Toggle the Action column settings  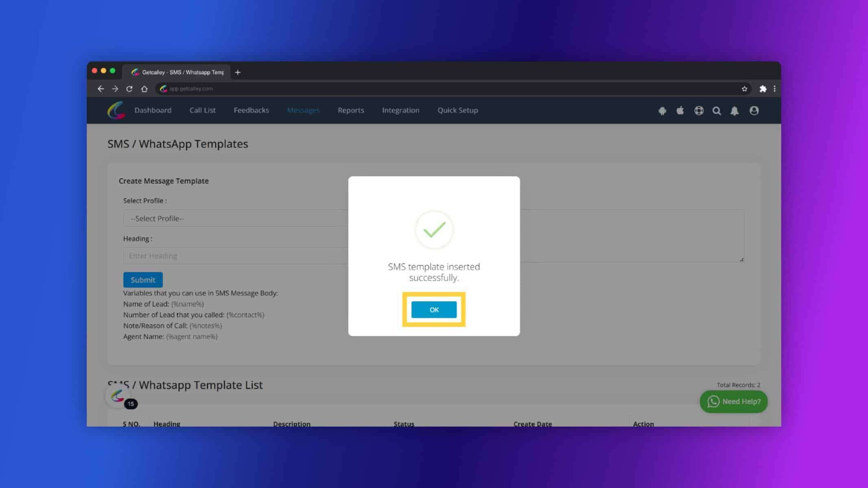pyautogui.click(x=643, y=424)
